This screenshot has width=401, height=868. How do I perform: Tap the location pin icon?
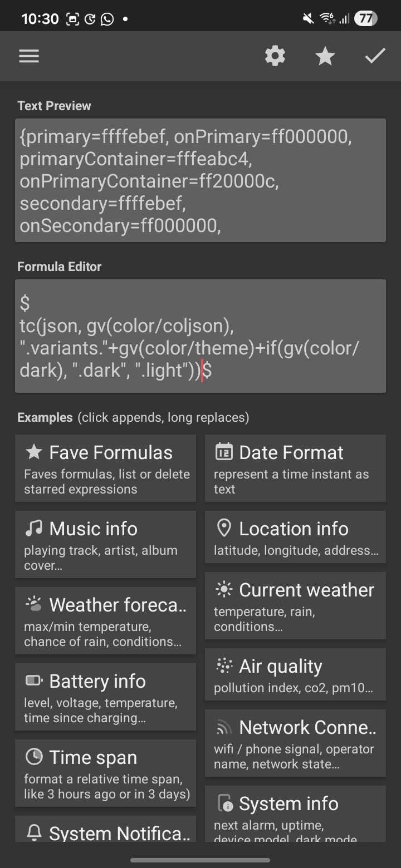224,528
